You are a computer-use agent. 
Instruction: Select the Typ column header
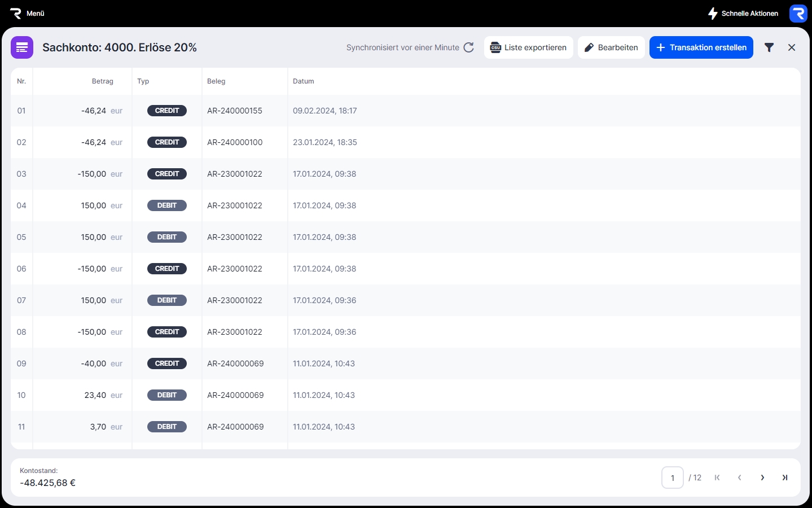pyautogui.click(x=143, y=81)
